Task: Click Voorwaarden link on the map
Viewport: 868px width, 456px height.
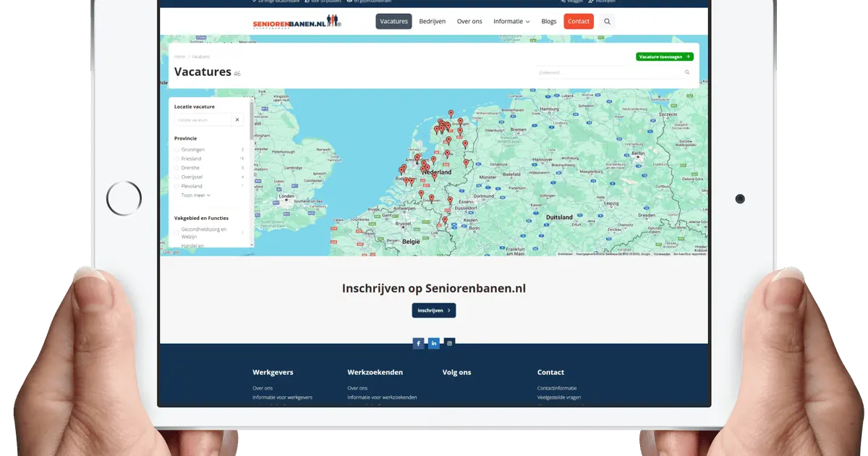Action: coord(663,254)
